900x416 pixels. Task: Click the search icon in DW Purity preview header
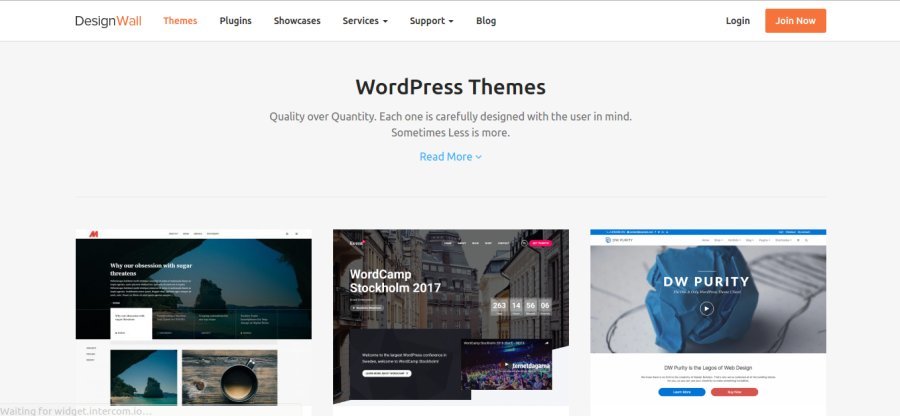(806, 240)
